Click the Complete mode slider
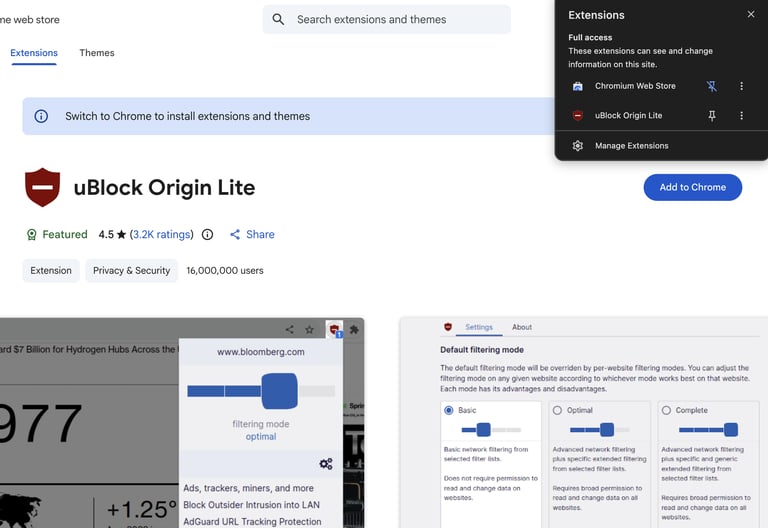The width and height of the screenshot is (768, 528). coord(709,430)
